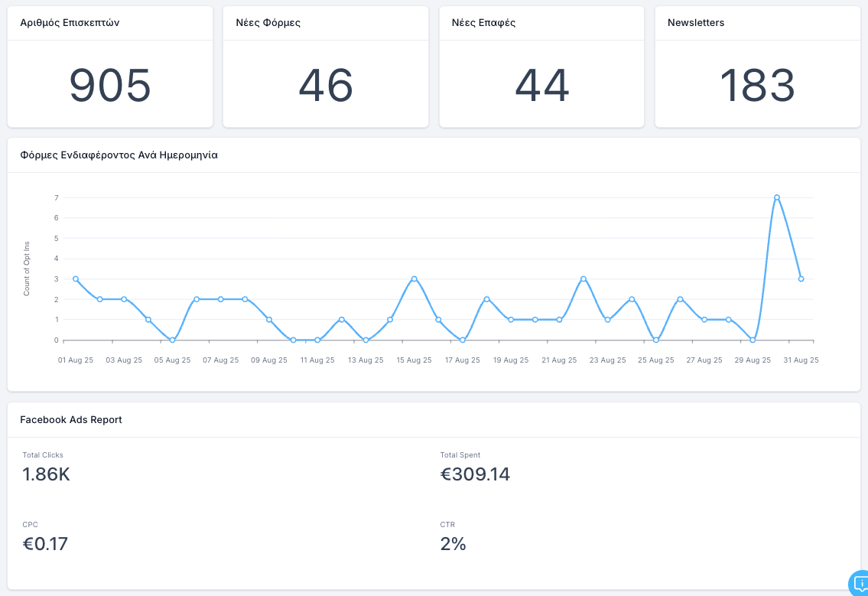Select the Νέες Φόρμες value 46
Screen dimensions: 868x596
[326, 85]
